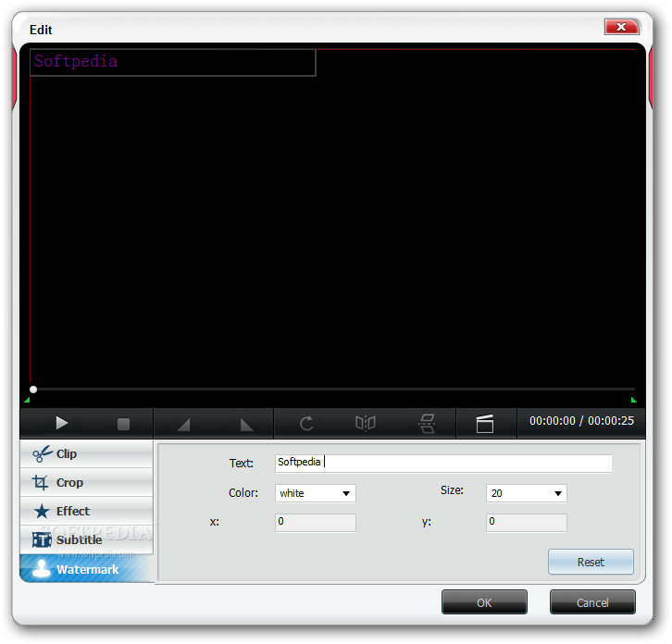This screenshot has width=672, height=644.
Task: Dismiss dialog with the Cancel button
Action: pos(592,602)
